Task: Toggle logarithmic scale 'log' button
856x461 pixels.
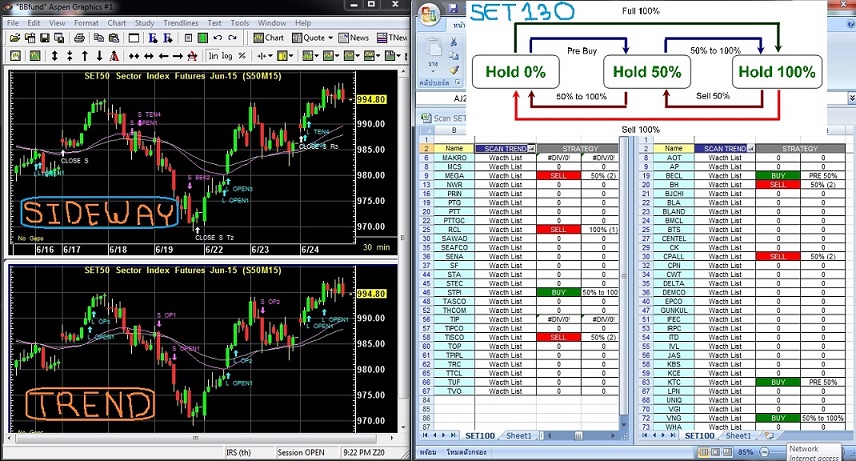Action: click(x=227, y=56)
